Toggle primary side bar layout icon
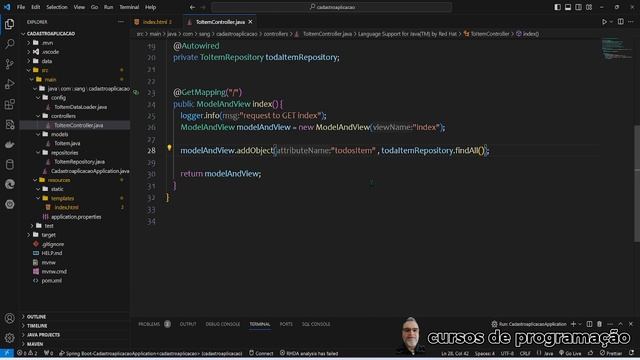This screenshot has height=360, width=640. (x=557, y=7)
